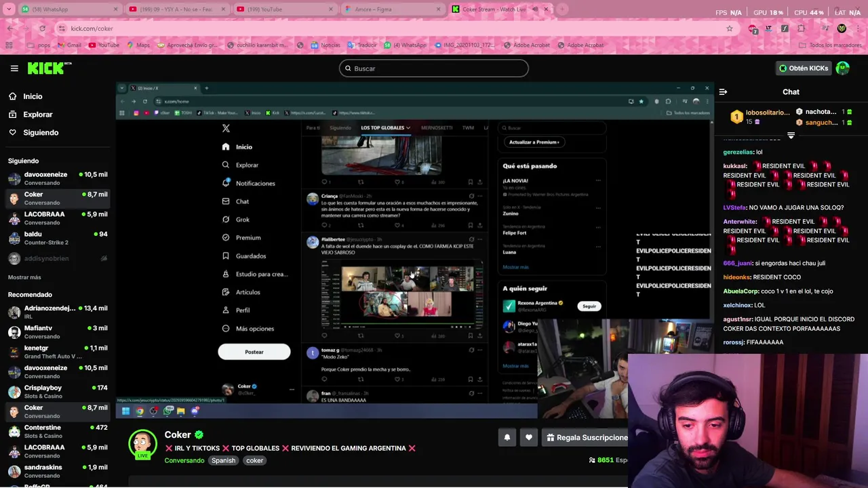Open Notificaciones in streamed X sidebar
The width and height of the screenshot is (868, 488).
(248, 183)
